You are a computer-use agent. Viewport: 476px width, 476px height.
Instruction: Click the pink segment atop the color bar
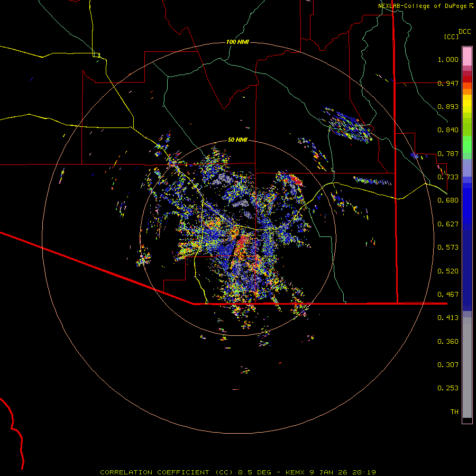tap(467, 56)
